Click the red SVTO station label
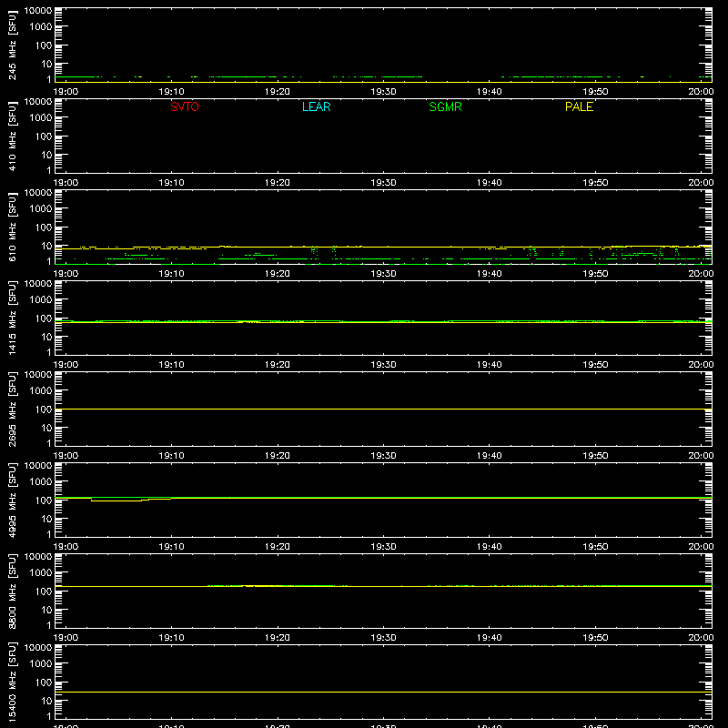This screenshot has width=728, height=728. click(x=185, y=106)
